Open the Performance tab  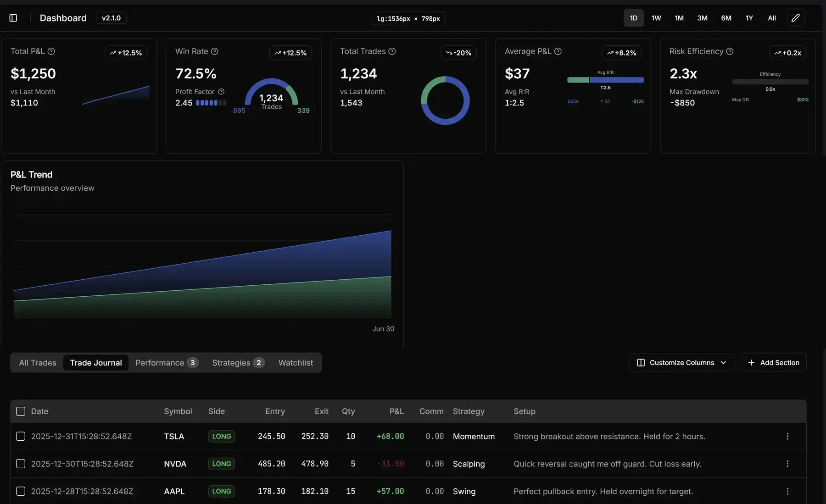[x=167, y=363]
